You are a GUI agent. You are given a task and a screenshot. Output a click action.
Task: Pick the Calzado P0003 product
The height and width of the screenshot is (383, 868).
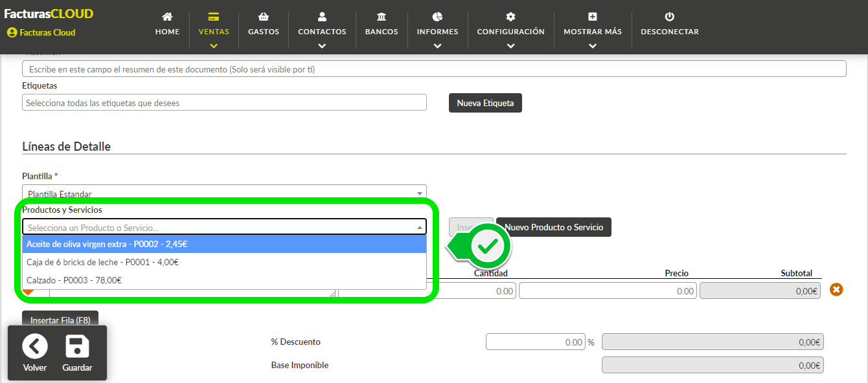coord(224,280)
